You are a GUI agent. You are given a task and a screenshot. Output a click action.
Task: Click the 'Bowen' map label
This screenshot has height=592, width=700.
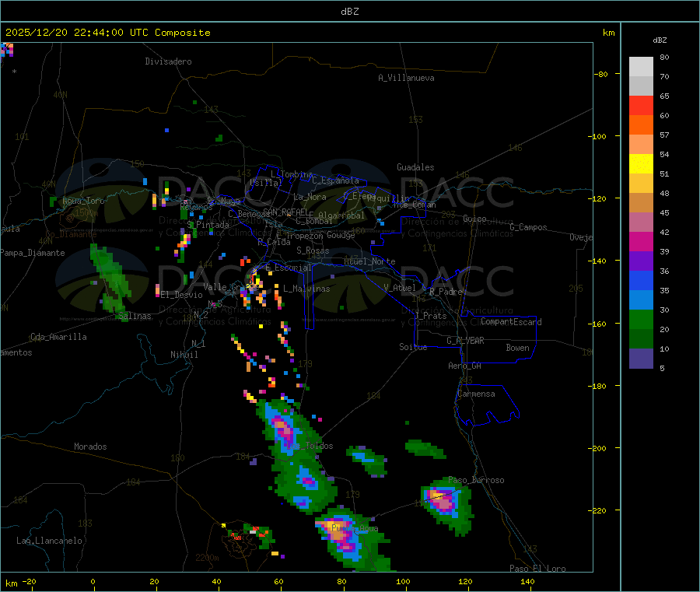518,348
